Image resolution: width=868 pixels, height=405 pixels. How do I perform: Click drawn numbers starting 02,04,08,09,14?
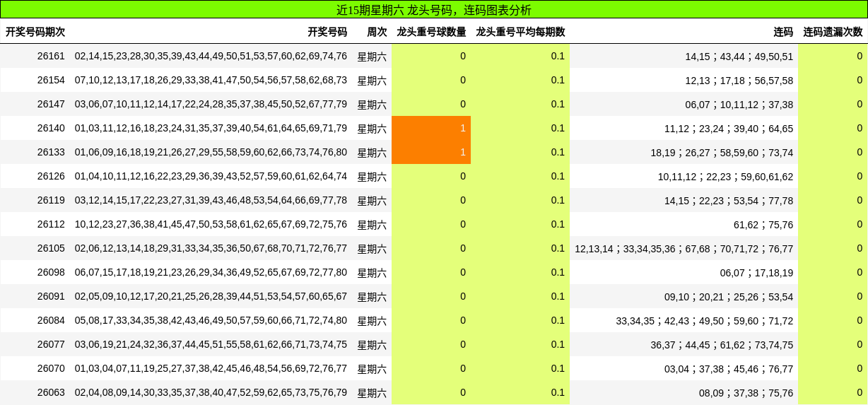click(211, 392)
